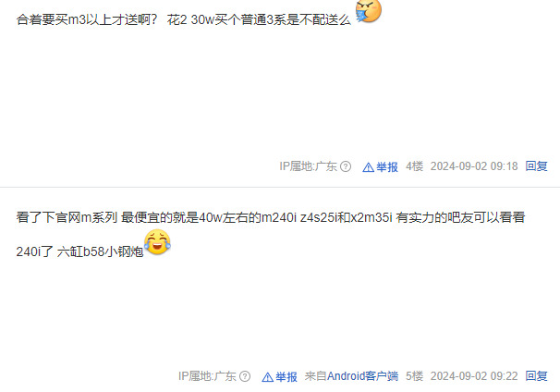
Task: Click the 2024-09-02 09:22 timestamp
Action: (x=474, y=376)
